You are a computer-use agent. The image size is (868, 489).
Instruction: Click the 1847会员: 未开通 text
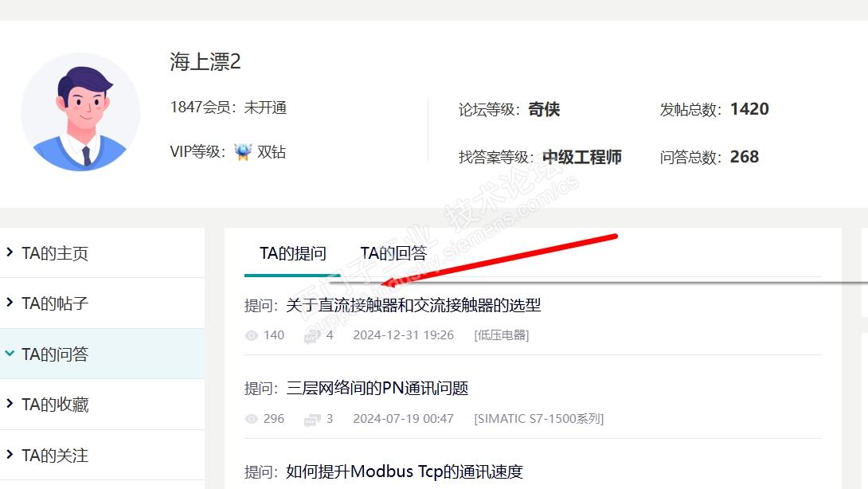coord(228,107)
